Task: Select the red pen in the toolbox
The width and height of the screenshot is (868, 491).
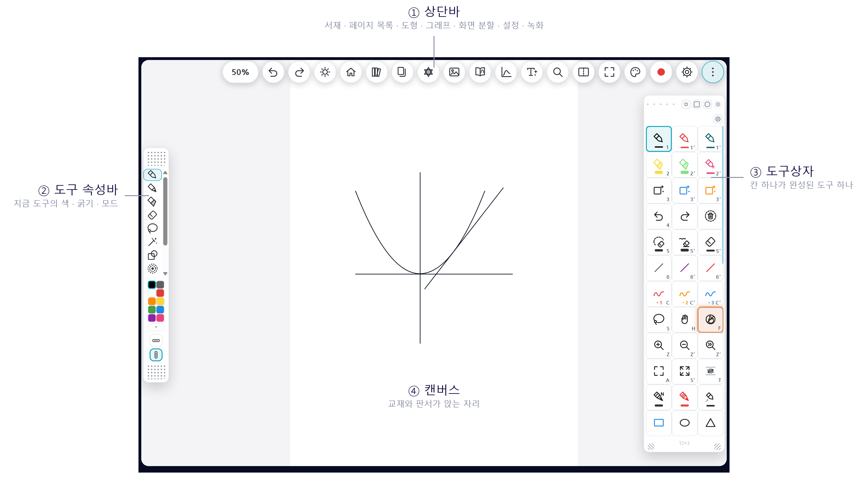Action: (684, 139)
